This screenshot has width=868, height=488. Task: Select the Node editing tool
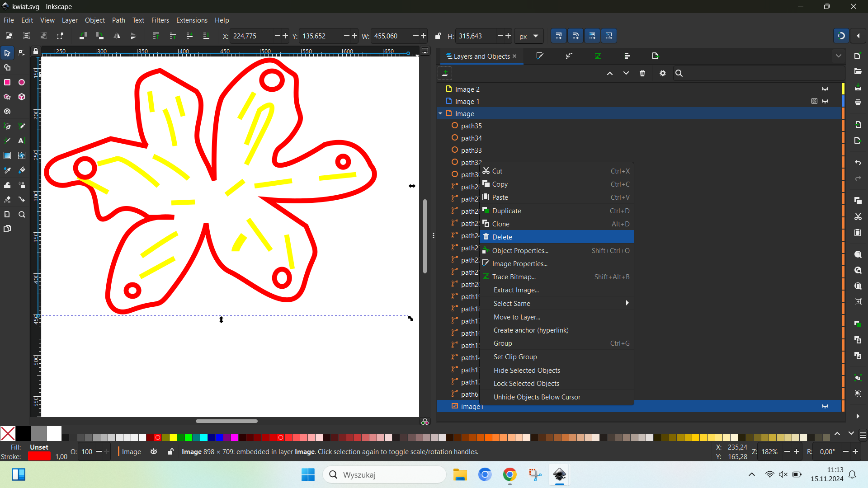point(22,53)
